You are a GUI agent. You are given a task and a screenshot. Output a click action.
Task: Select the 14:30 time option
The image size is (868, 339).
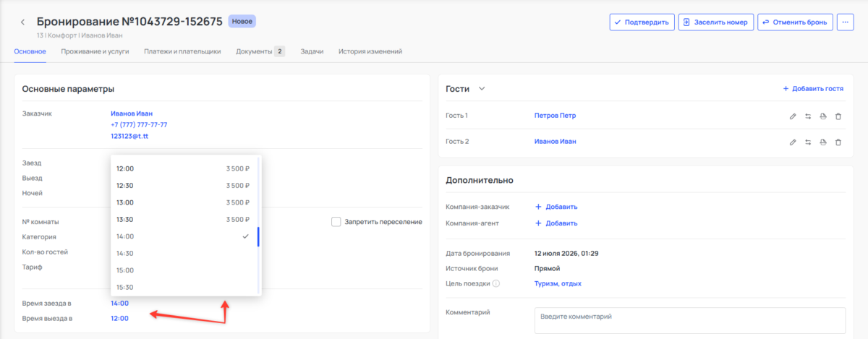tap(183, 253)
